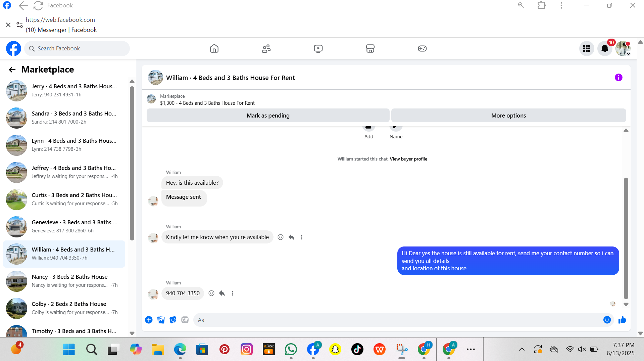Click the conversation list scrollbar thumb
The width and height of the screenshot is (644, 361).
click(x=132, y=163)
